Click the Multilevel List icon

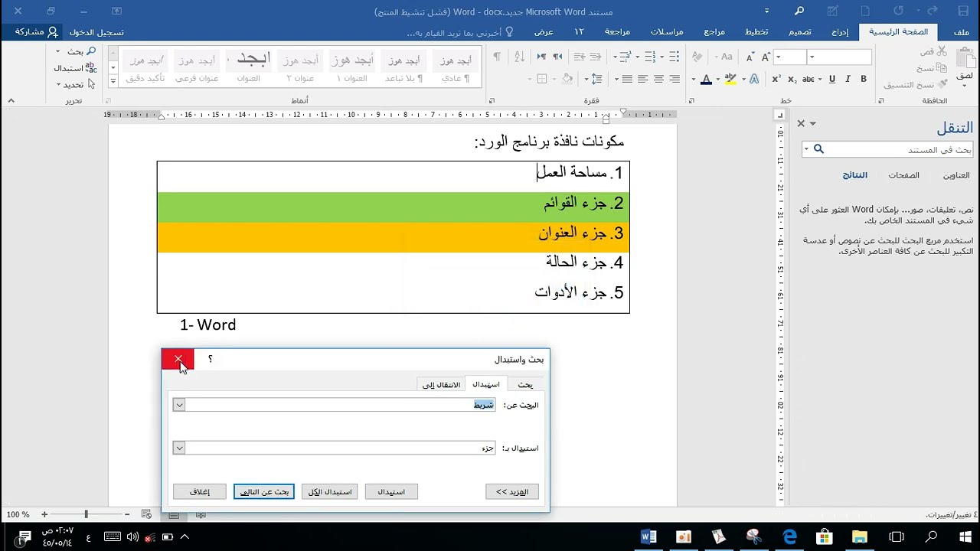point(626,57)
